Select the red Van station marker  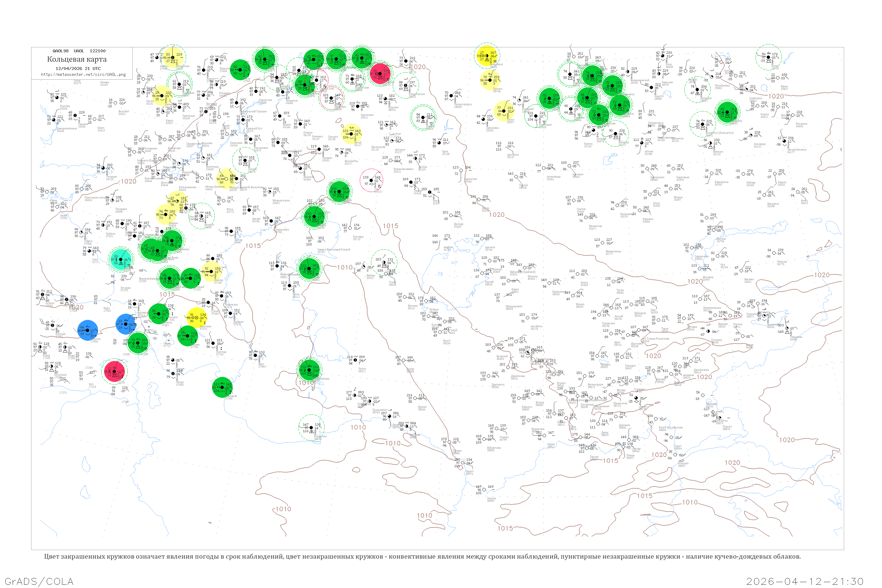click(x=114, y=372)
